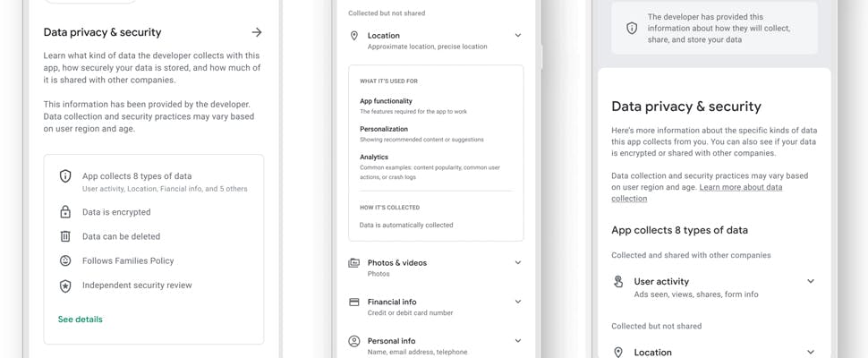Click the Personal info profile icon

(354, 341)
